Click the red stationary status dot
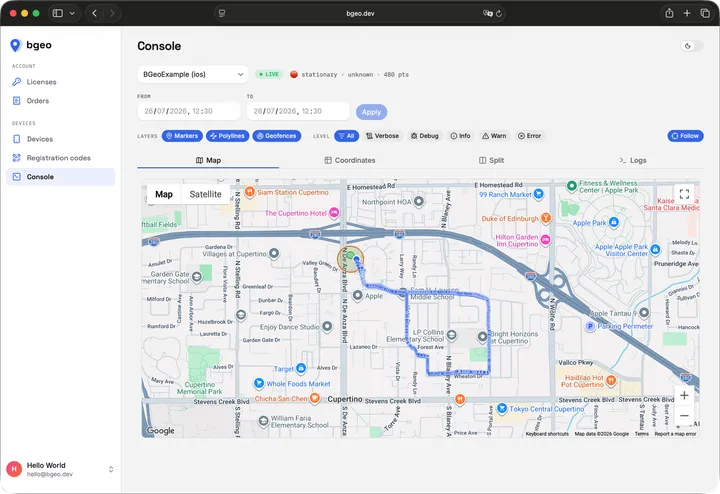Viewport: 720px width, 494px height. 294,74
